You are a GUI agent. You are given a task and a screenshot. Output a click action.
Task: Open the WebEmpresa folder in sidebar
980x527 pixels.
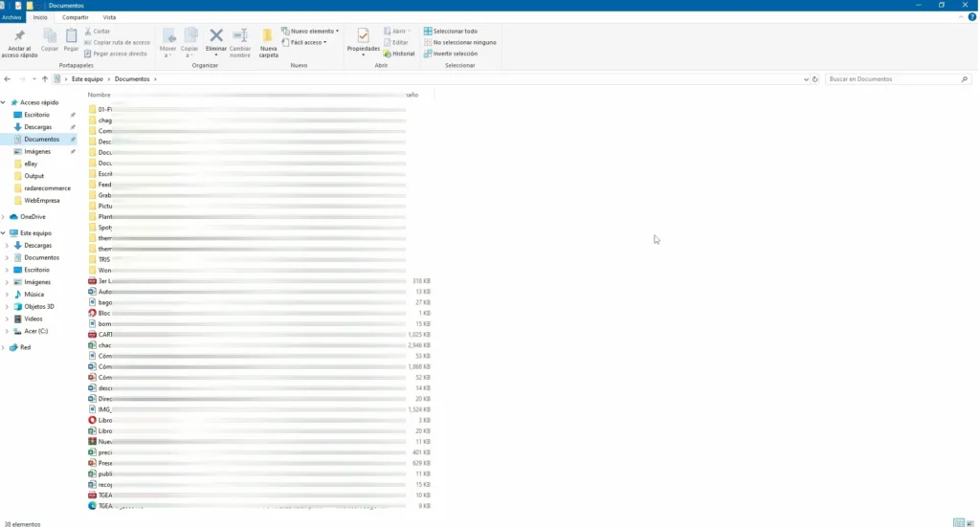click(x=42, y=201)
